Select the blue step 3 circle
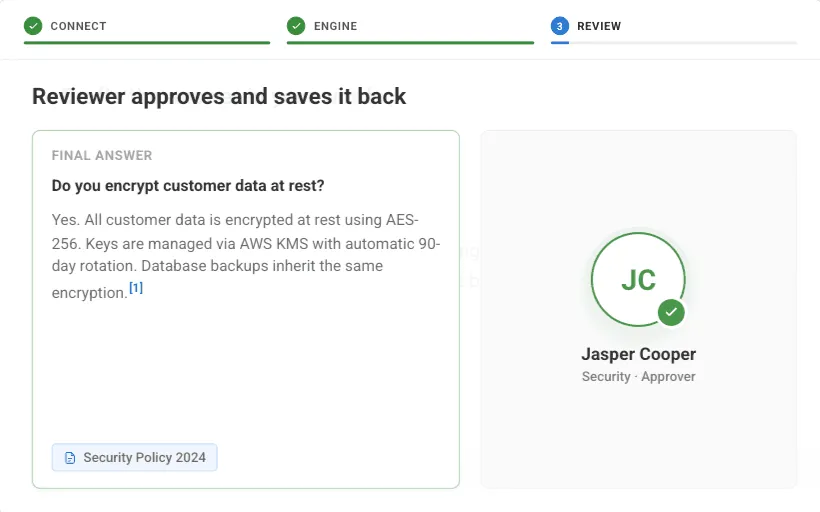 coord(560,26)
